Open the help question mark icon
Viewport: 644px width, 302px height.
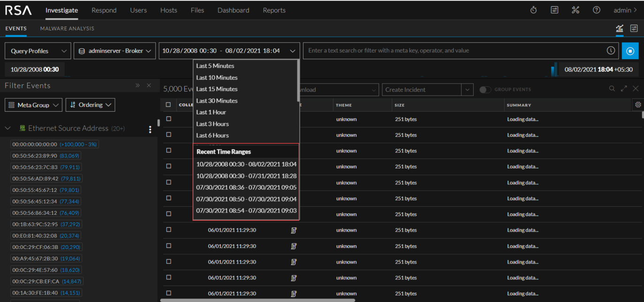tap(596, 10)
